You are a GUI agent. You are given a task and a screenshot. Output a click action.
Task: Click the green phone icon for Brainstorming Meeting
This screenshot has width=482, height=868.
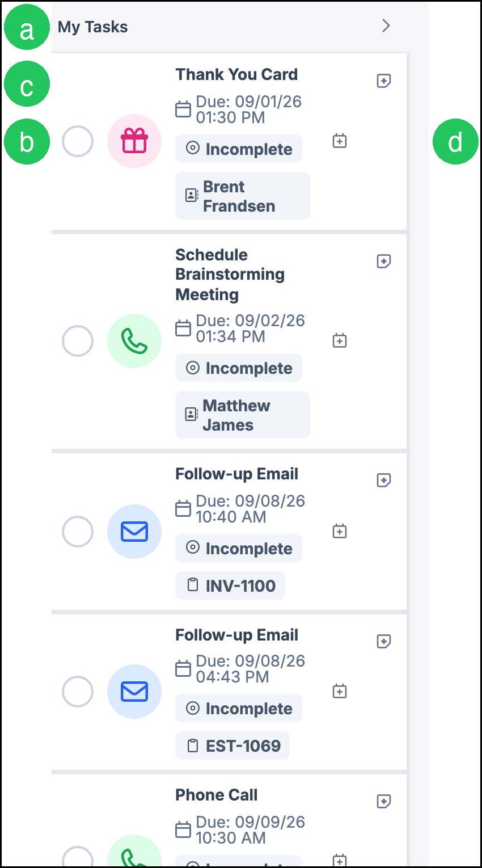coord(134,341)
